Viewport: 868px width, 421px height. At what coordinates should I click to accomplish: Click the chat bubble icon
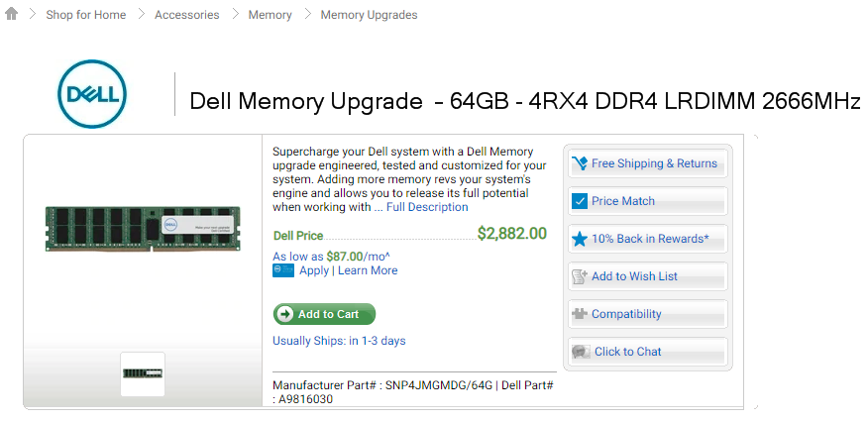581,352
